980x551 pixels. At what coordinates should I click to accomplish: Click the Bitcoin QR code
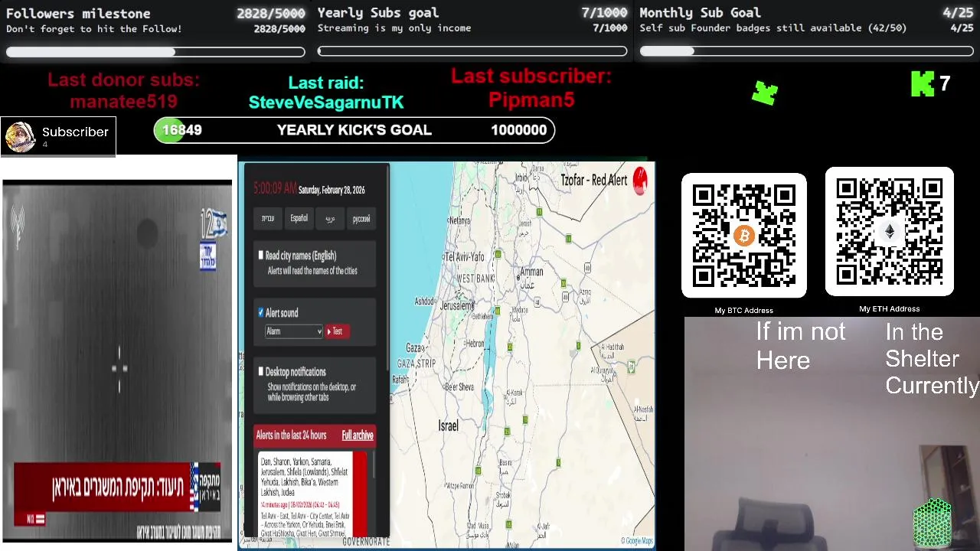point(744,236)
